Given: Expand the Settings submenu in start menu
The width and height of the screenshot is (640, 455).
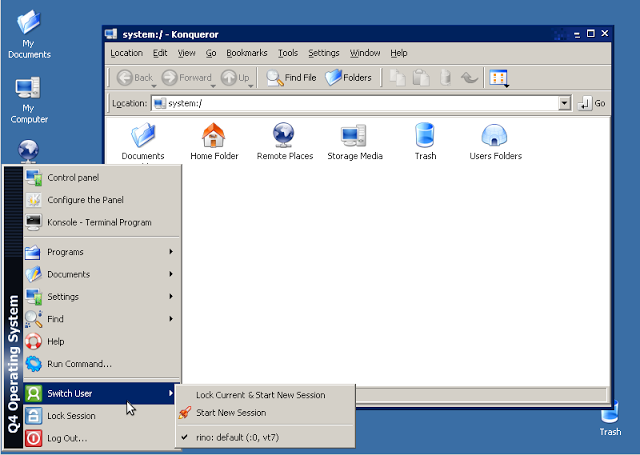Looking at the screenshot, I should 100,297.
